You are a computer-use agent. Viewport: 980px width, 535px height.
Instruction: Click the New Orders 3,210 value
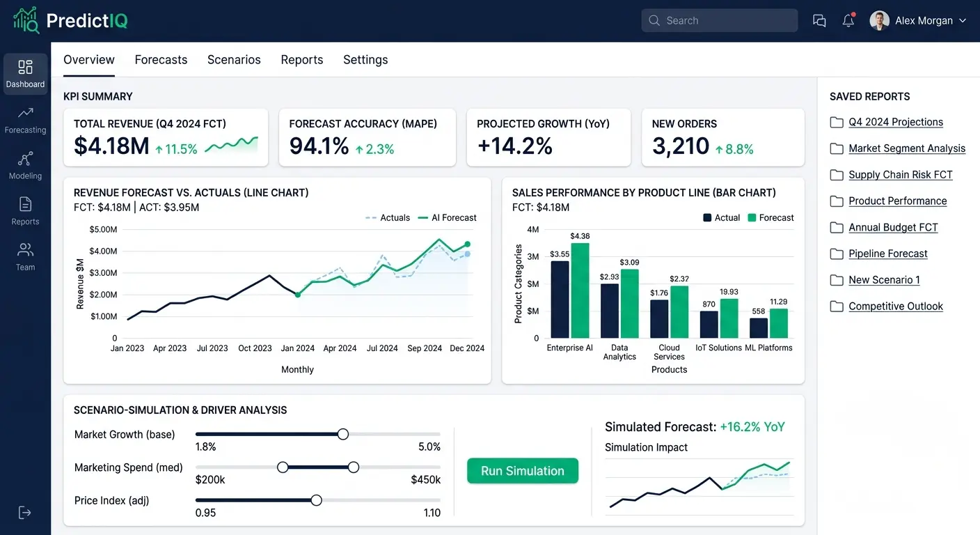681,146
